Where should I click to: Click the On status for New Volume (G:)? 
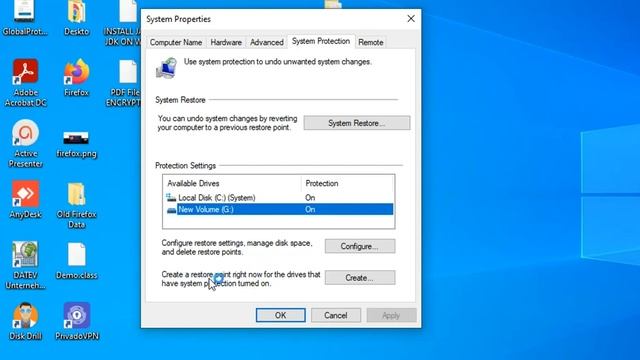[x=310, y=209]
